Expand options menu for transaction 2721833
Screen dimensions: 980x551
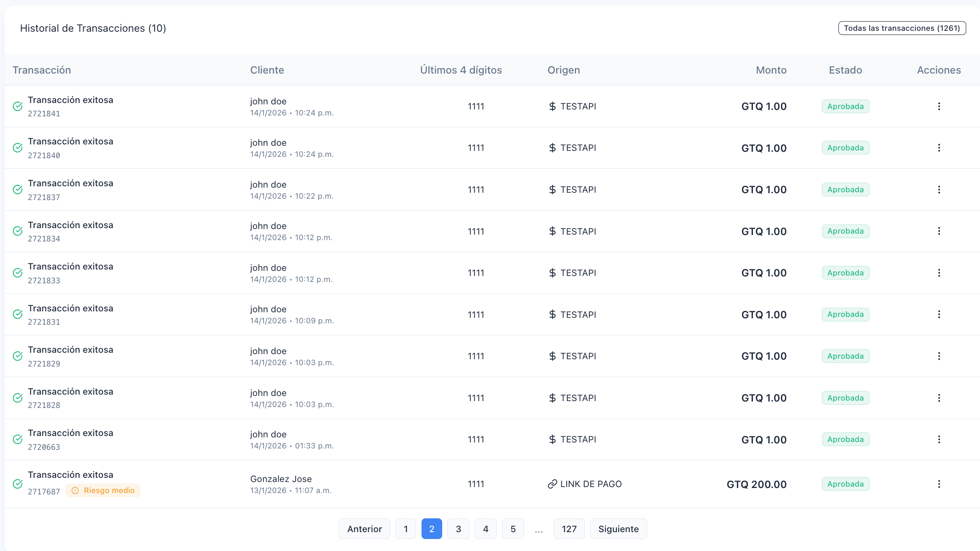pos(939,273)
